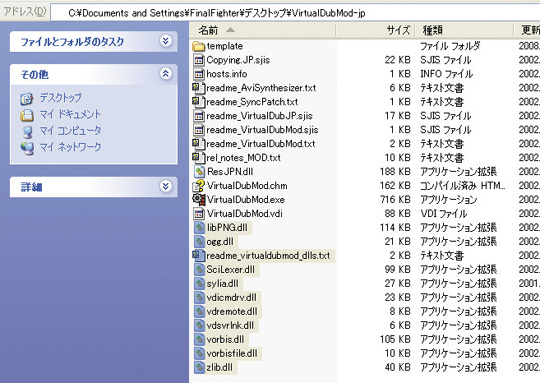The width and height of the screenshot is (540, 383).
Task: Select the Copying.JP.sjis file name
Action: pyautogui.click(x=238, y=60)
